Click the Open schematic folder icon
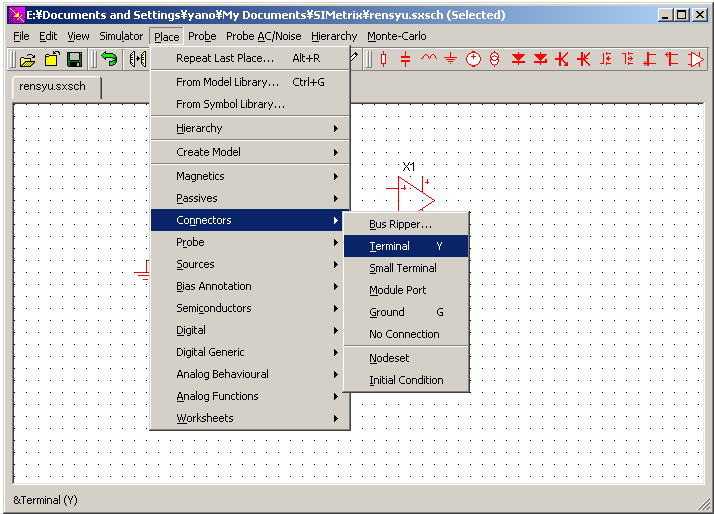Viewport: 714px width, 514px height. [28, 60]
